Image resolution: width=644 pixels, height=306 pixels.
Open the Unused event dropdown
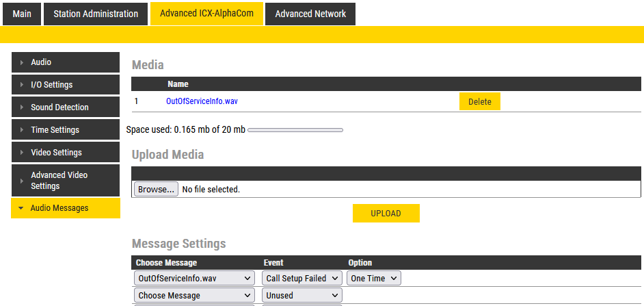click(x=302, y=296)
